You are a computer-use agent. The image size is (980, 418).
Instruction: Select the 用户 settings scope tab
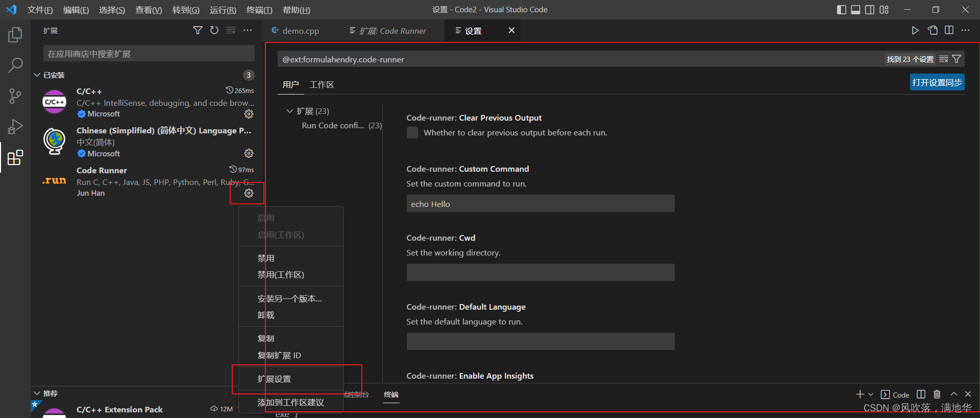coord(290,85)
